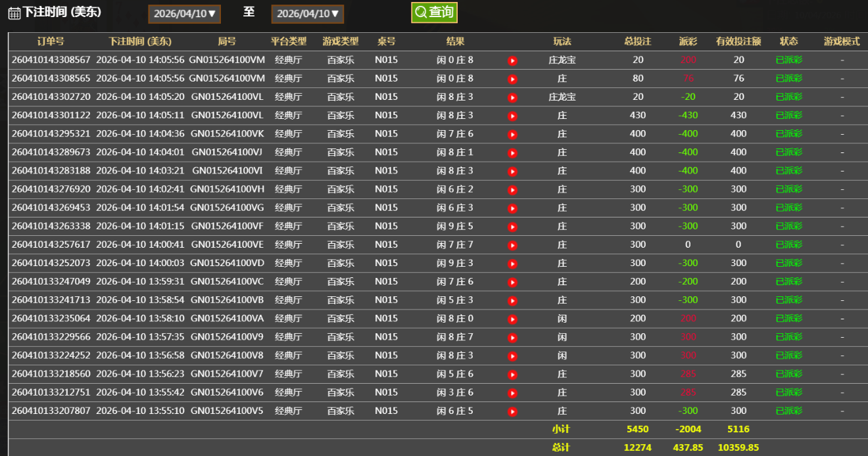868x456 pixels.
Task: Play replay video for round GN015264100VK
Action: 512,134
